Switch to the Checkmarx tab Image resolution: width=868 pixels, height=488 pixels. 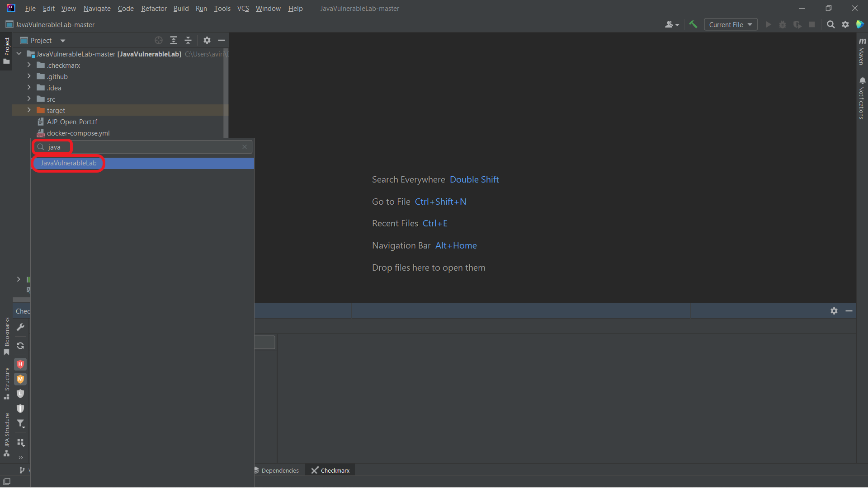330,470
